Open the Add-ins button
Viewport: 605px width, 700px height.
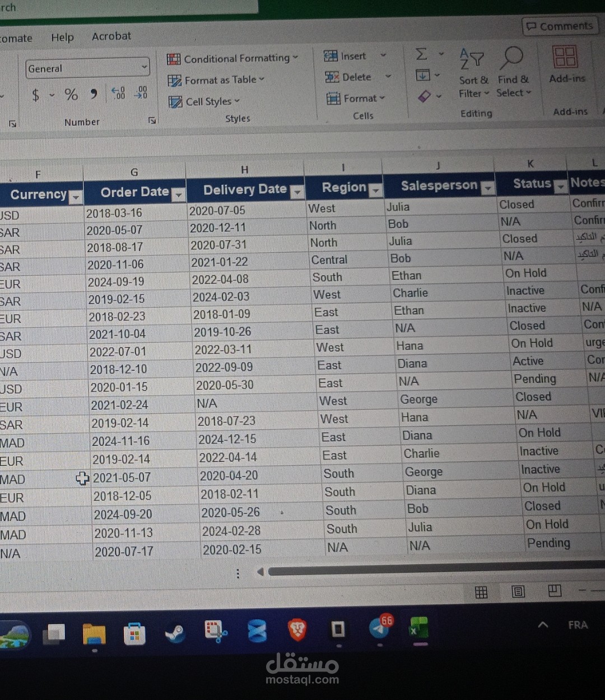point(566,64)
